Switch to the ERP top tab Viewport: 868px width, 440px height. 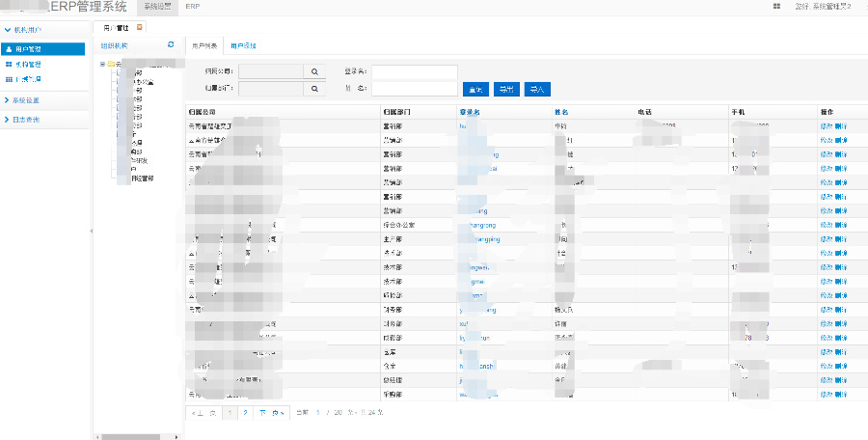click(x=193, y=7)
